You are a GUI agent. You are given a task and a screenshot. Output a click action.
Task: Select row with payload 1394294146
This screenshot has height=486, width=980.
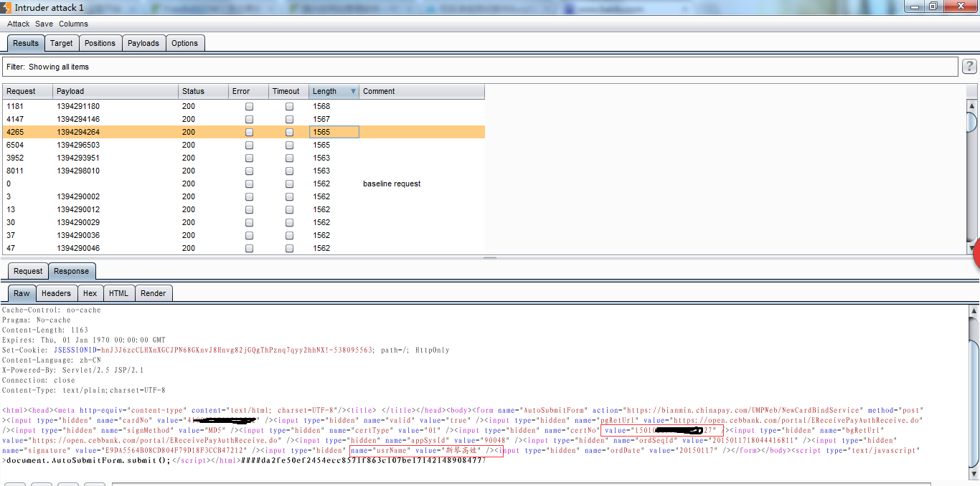244,119
